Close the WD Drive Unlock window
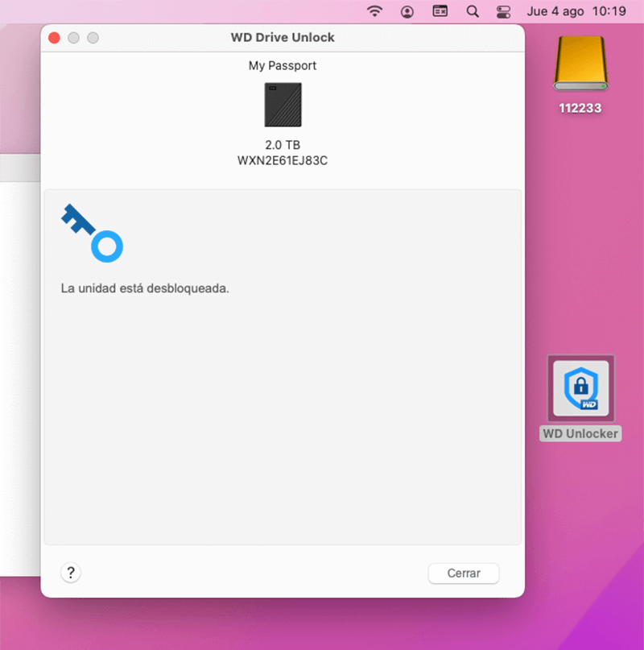The image size is (644, 650). click(x=54, y=38)
